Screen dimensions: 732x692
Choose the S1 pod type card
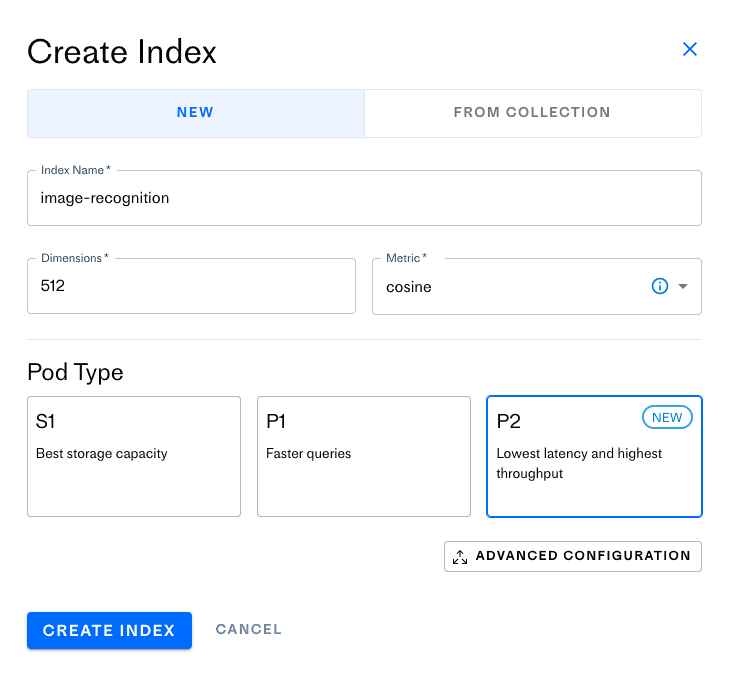134,456
